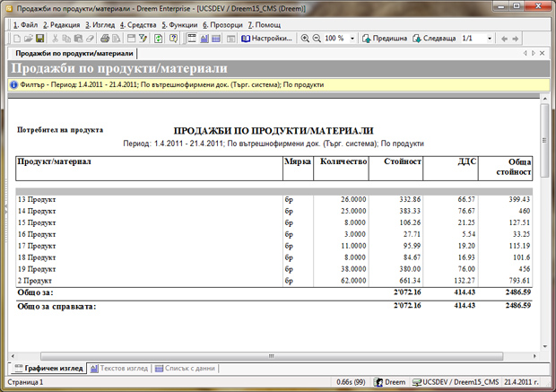556x392 pixels.
Task: Open the page number 1/1 dropdown
Action: 490,39
